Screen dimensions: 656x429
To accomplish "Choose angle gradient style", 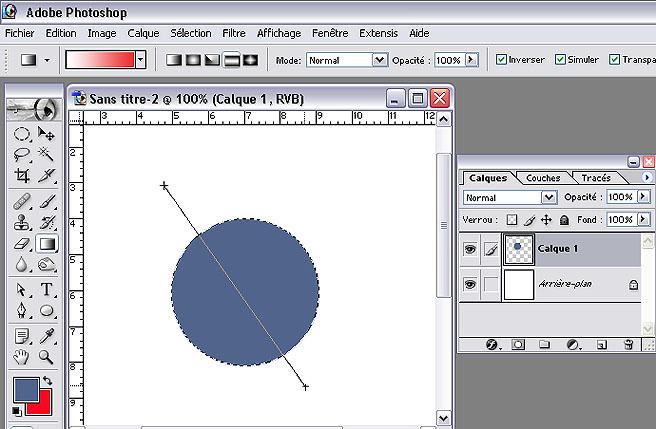I will tap(212, 60).
